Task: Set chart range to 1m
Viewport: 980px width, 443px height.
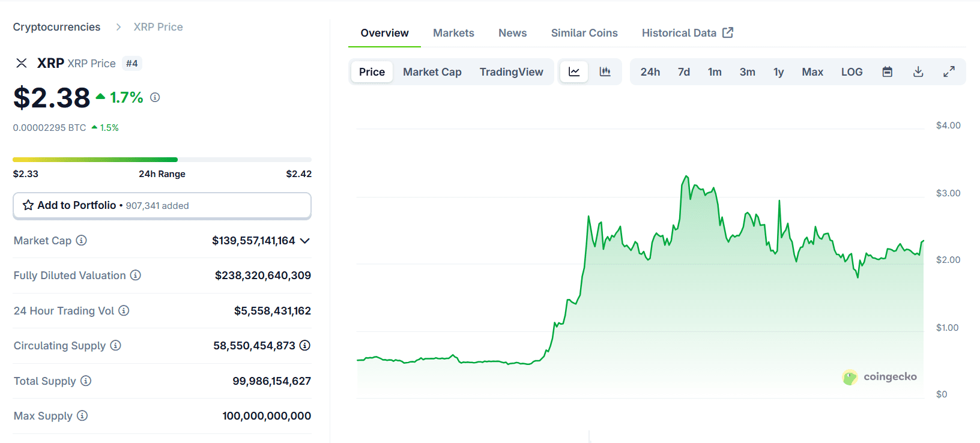Action: tap(715, 72)
